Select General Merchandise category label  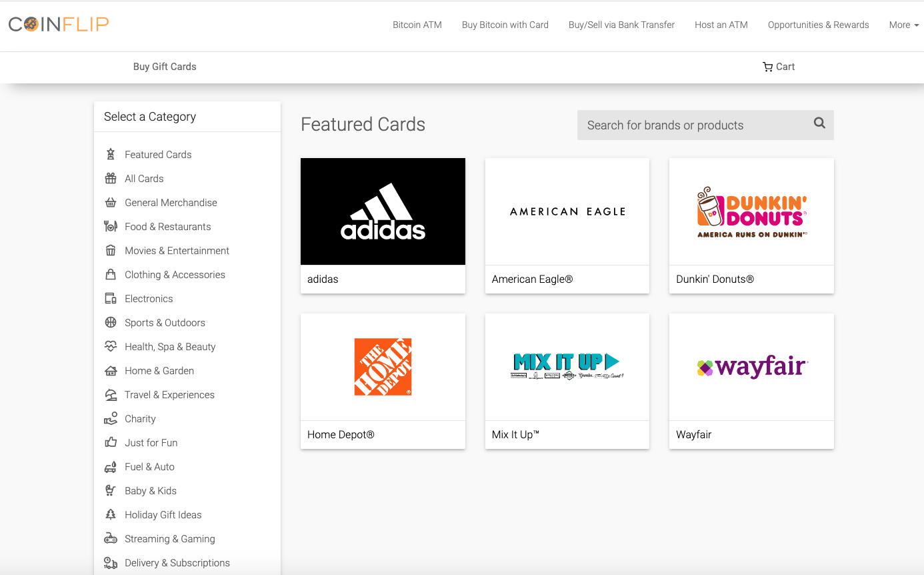171,202
